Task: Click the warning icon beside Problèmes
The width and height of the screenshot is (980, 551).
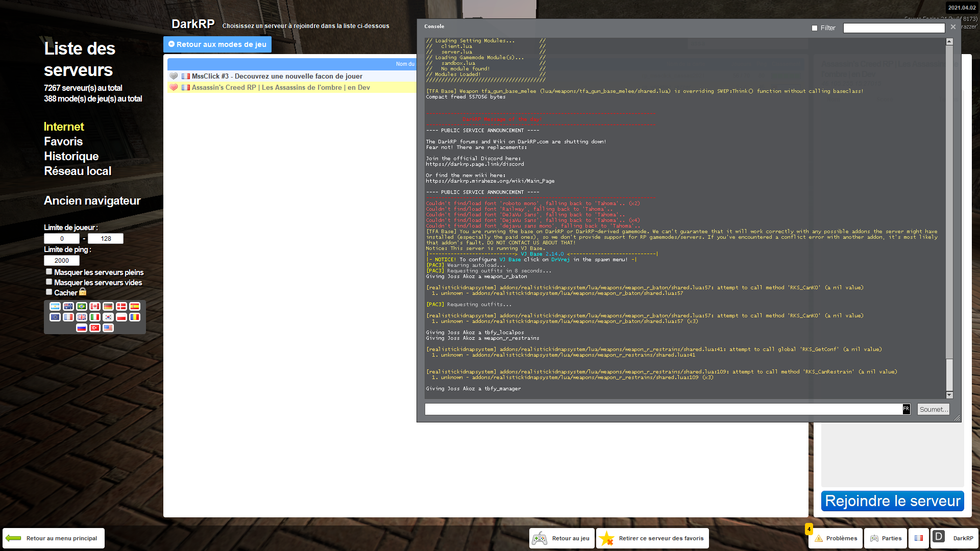Action: tap(819, 539)
